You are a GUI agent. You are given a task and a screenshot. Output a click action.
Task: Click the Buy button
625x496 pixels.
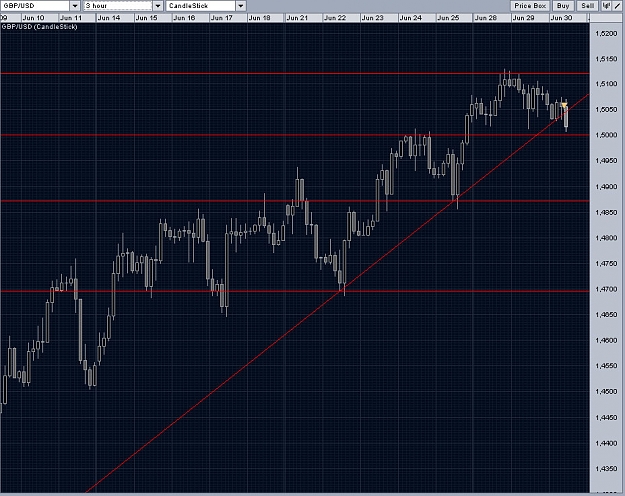(563, 6)
